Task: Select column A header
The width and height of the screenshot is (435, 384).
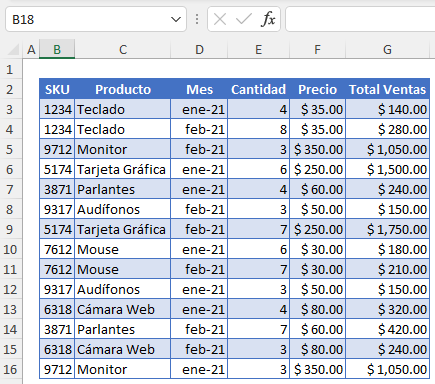Action: tap(31, 50)
